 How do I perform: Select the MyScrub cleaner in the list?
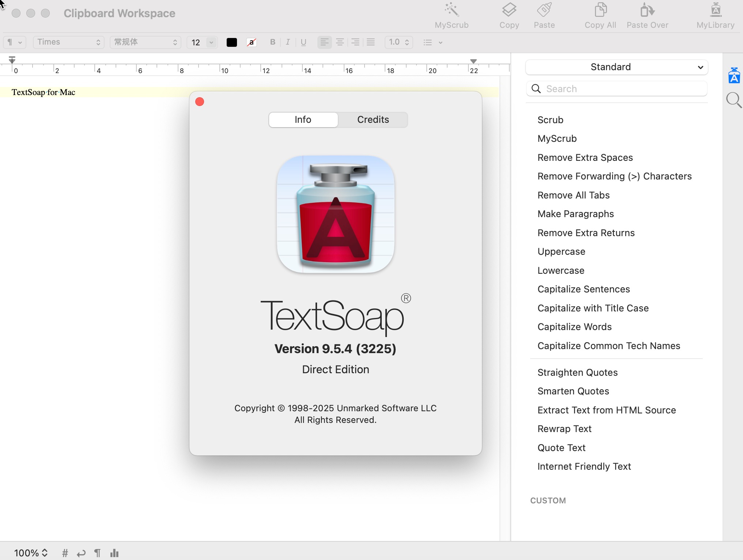557,139
